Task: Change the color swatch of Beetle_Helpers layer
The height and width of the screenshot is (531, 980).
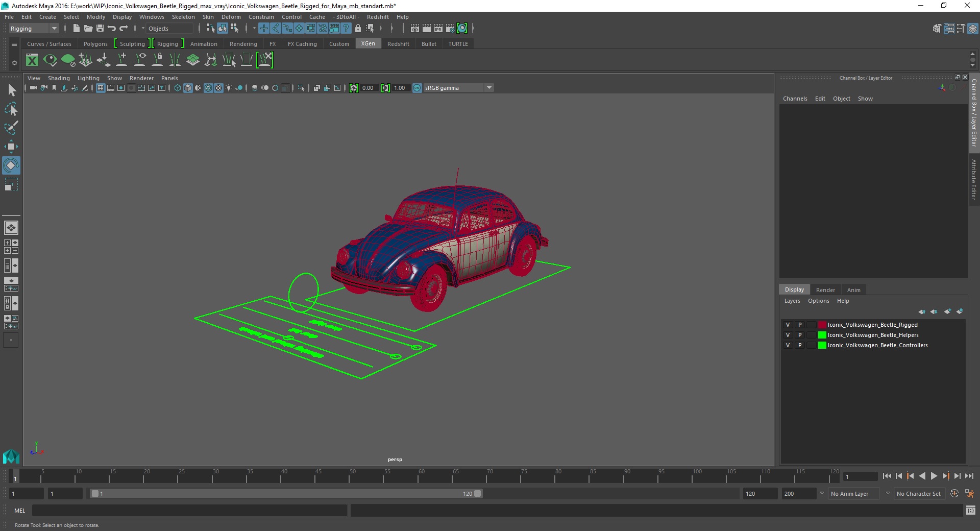Action: click(x=822, y=335)
